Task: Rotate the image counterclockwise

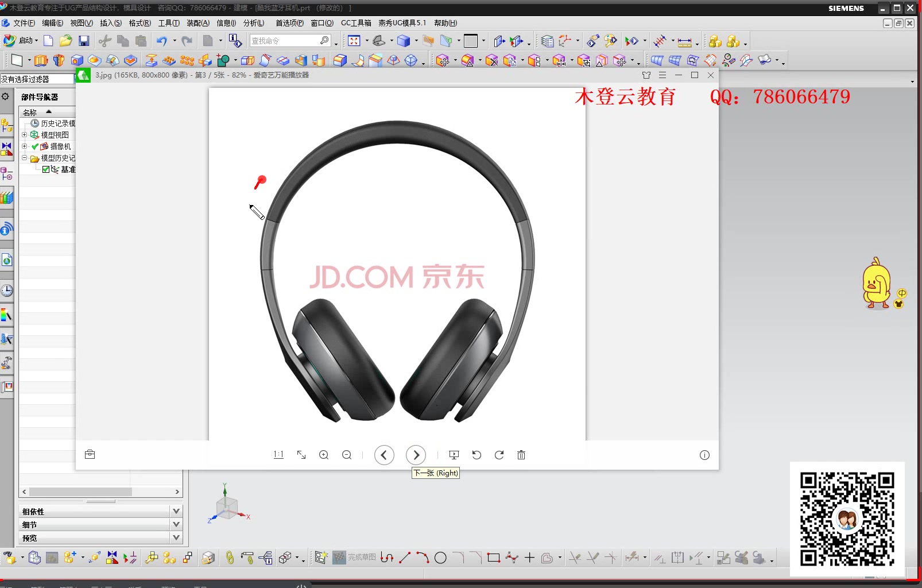Action: coord(477,455)
